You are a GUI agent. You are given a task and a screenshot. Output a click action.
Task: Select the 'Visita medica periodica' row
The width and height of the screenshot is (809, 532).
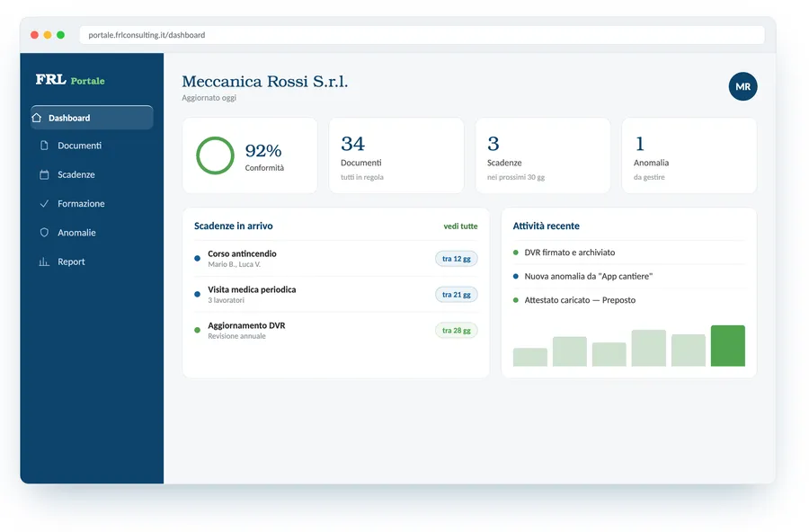pyautogui.click(x=336, y=294)
